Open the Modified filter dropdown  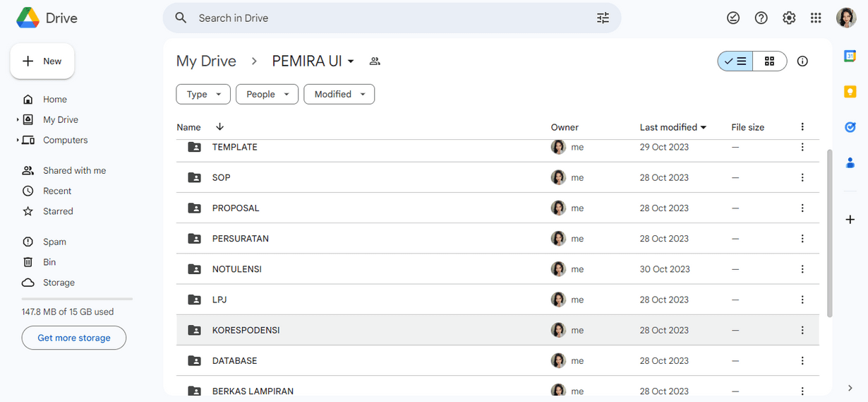(x=339, y=94)
